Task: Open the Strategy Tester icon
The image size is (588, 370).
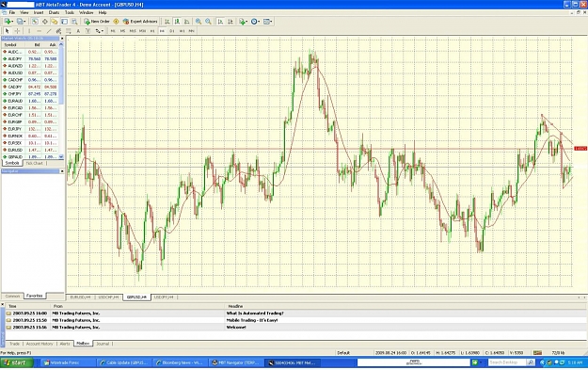Action: click(74, 22)
